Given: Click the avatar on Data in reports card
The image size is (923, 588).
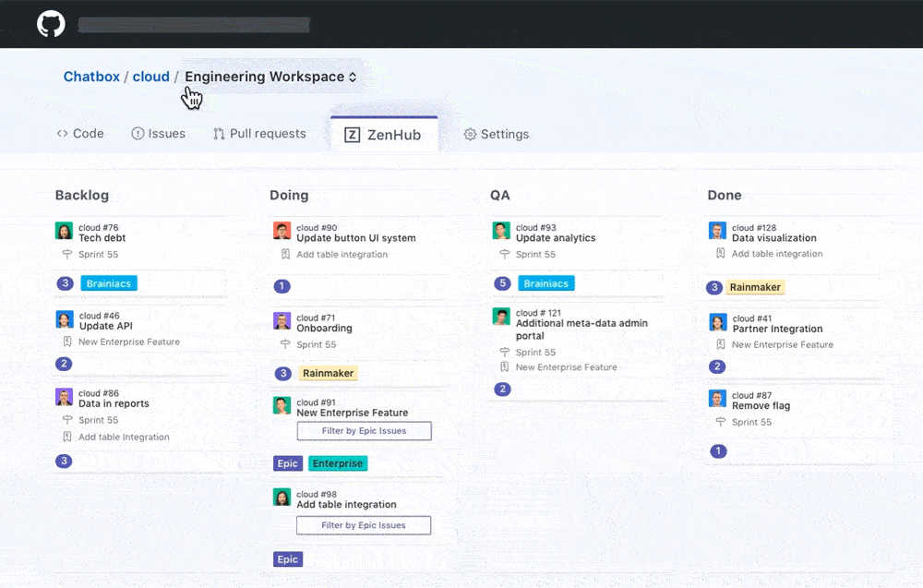Looking at the screenshot, I should pos(64,397).
